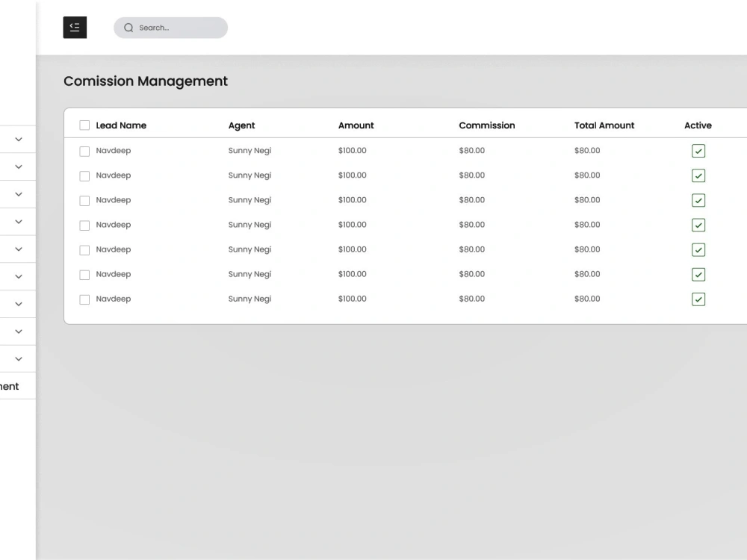Select the first Navdeep row checkbox
This screenshot has width=747, height=560.
[84, 152]
